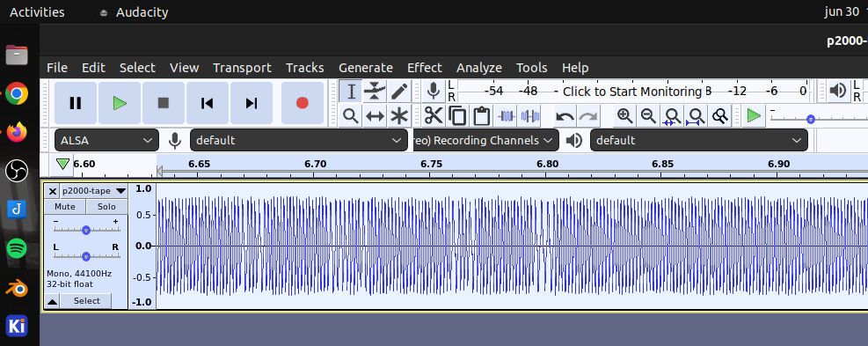Open the Analyze menu
868x346 pixels.
(479, 68)
